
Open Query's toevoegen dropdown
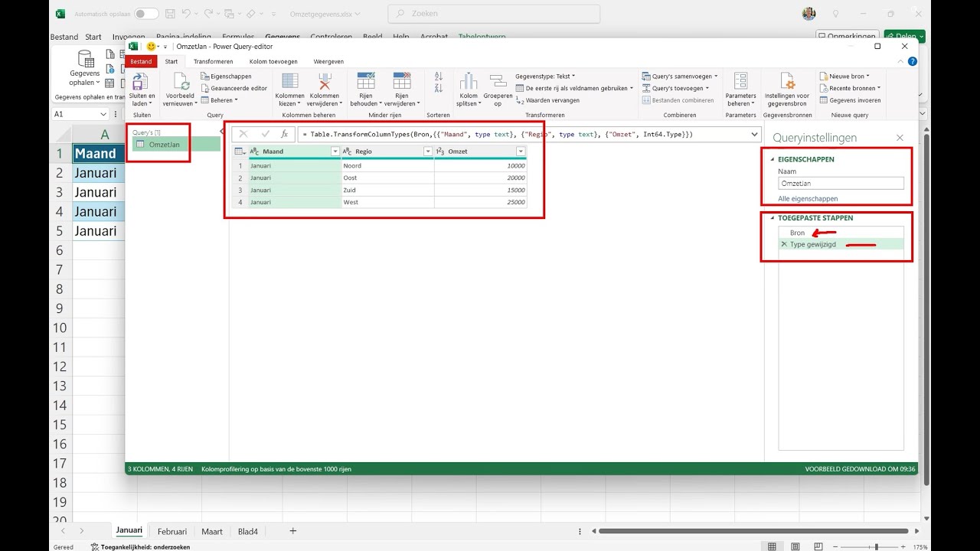click(x=676, y=88)
